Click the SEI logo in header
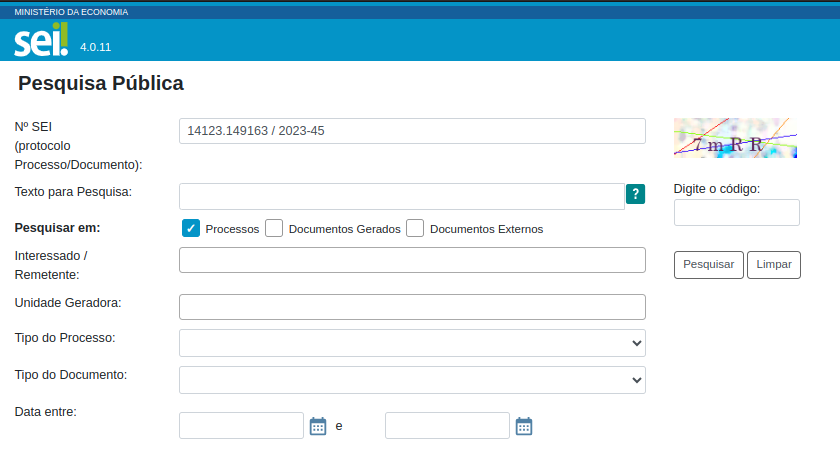 coord(41,41)
